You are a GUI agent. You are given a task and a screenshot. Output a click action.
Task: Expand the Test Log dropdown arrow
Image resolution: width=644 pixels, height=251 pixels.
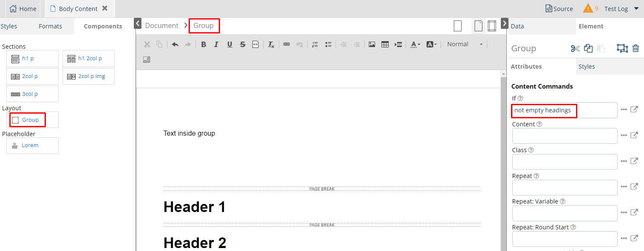[636, 8]
